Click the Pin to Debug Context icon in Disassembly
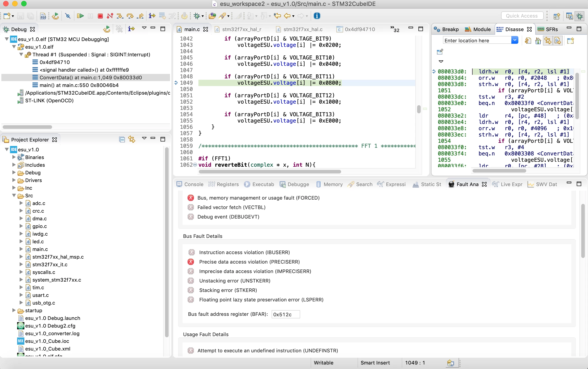This screenshot has width=588, height=369. pos(440,52)
